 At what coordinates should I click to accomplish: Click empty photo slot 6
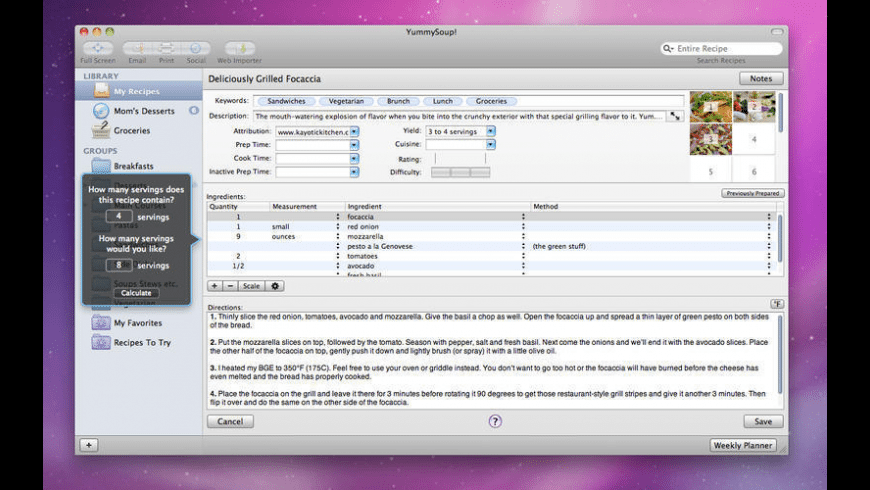pyautogui.click(x=754, y=169)
